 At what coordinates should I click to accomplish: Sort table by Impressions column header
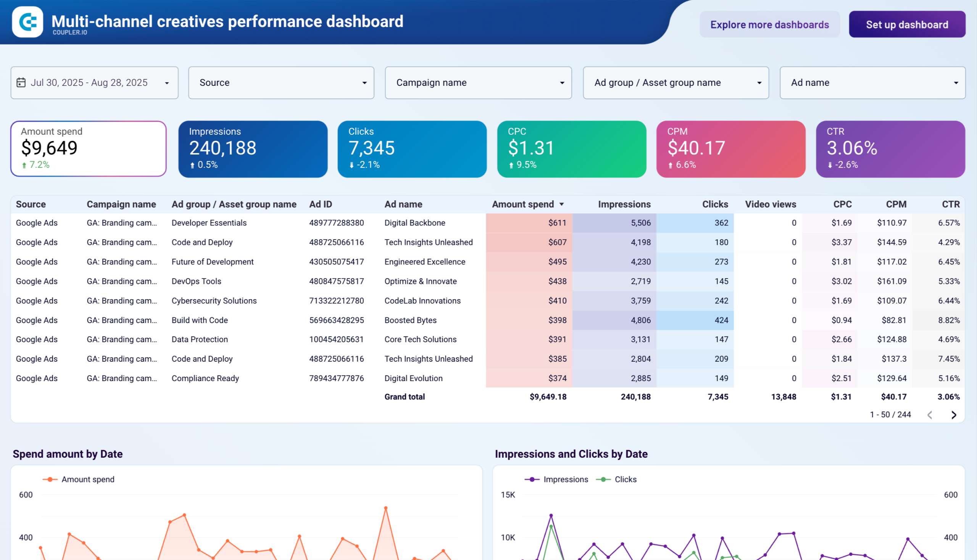(624, 204)
